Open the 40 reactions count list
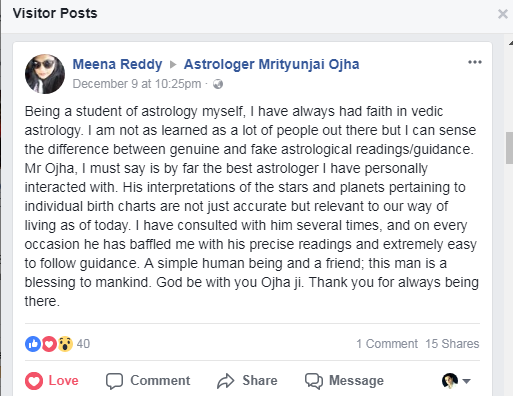The width and height of the screenshot is (513, 396). [83, 344]
